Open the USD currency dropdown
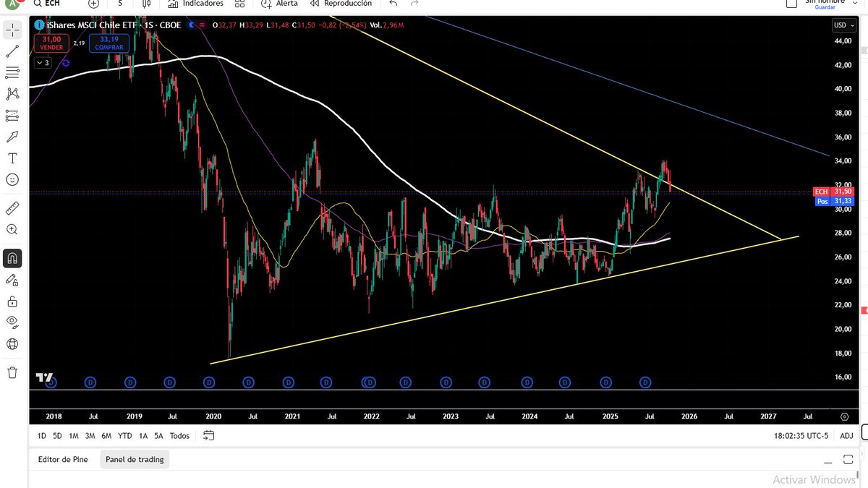The image size is (868, 488). tap(843, 25)
